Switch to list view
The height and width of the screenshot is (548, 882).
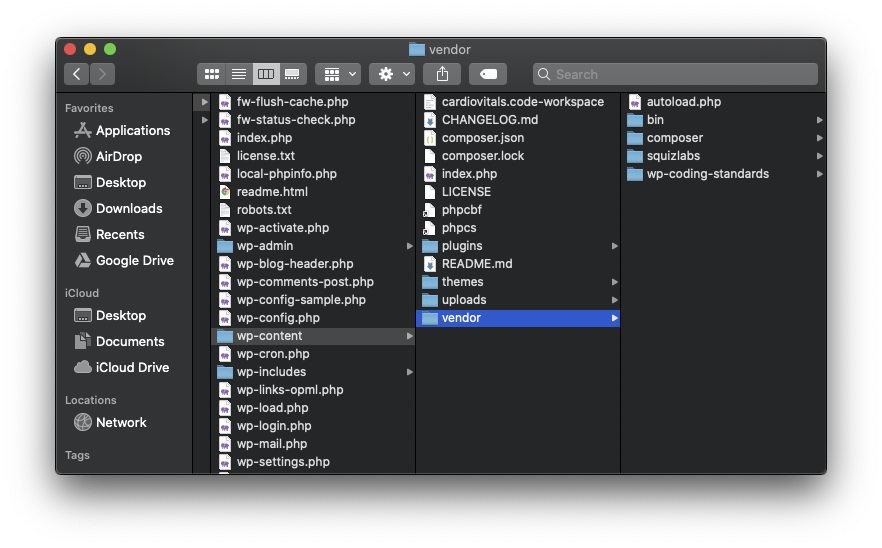point(238,74)
